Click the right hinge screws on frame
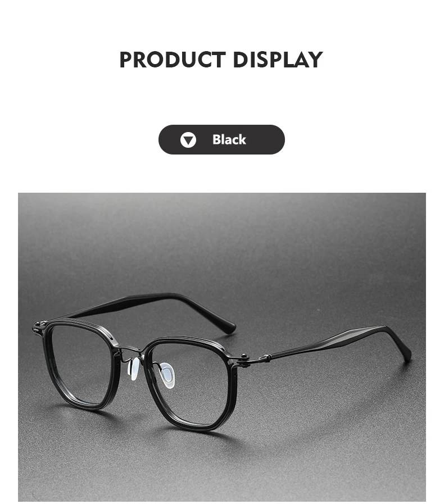The width and height of the screenshot is (444, 504). point(246,357)
